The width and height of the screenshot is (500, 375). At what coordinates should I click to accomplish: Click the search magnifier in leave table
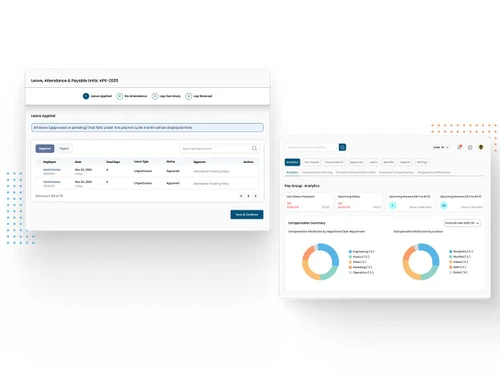[254, 148]
